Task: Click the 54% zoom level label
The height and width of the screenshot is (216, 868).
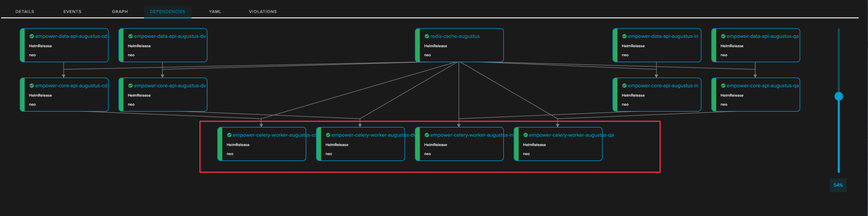Action: tap(838, 185)
